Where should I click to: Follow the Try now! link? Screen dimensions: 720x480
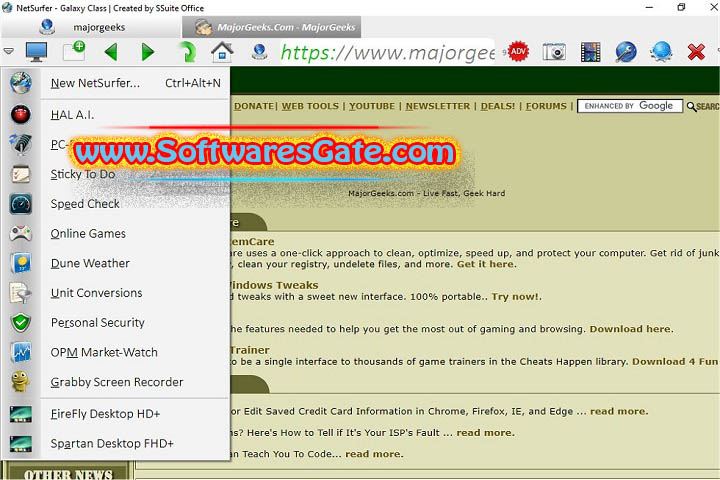(x=517, y=297)
